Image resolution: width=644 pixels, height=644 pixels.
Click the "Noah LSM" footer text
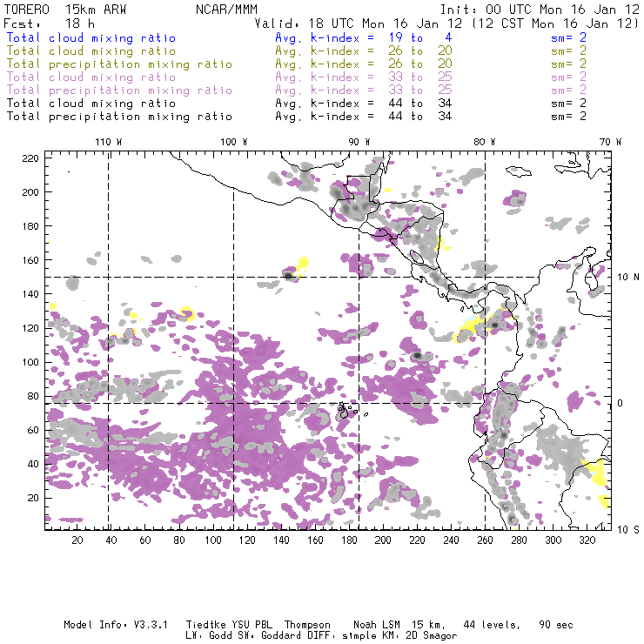coord(377,625)
